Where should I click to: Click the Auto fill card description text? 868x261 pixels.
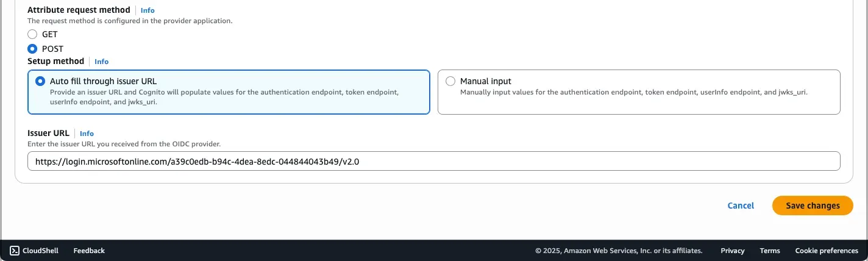[224, 98]
